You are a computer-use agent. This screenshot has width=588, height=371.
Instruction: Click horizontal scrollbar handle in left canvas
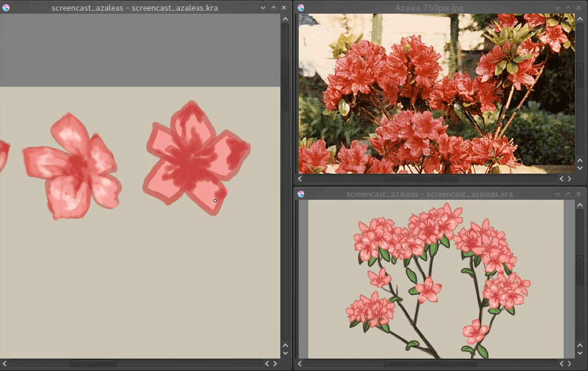click(93, 363)
